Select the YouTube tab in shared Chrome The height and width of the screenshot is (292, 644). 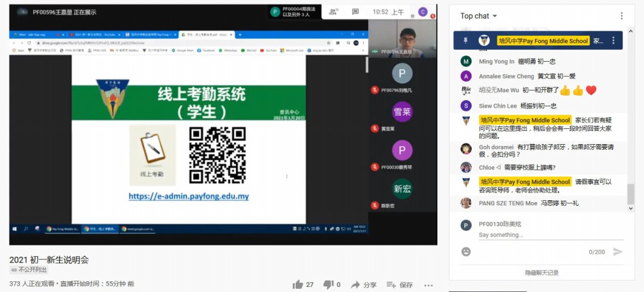(x=94, y=35)
